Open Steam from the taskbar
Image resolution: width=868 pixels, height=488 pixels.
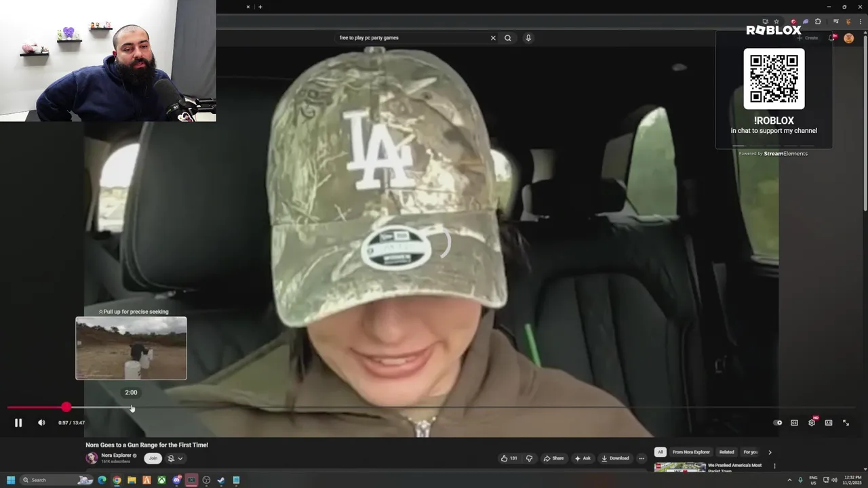point(221,480)
